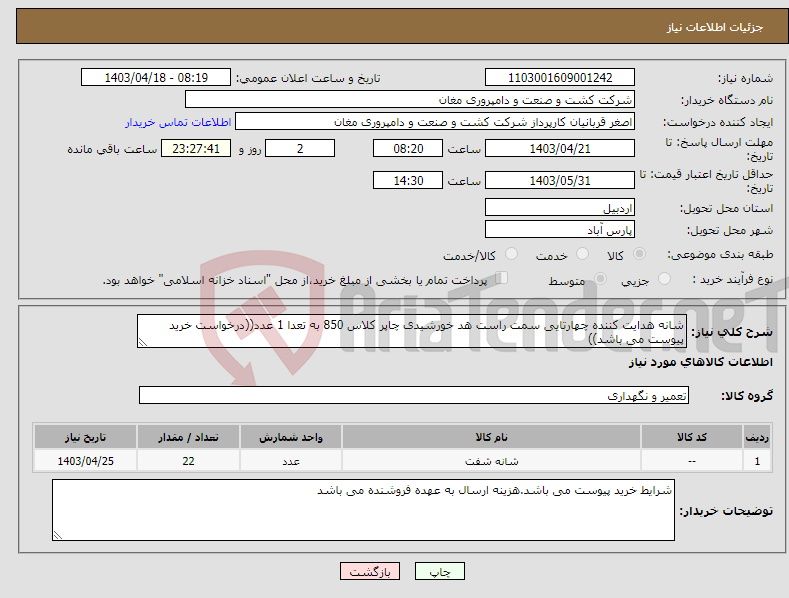Click the شماره نیاز field 1103001609001242
This screenshot has height=598, width=789.
click(560, 78)
